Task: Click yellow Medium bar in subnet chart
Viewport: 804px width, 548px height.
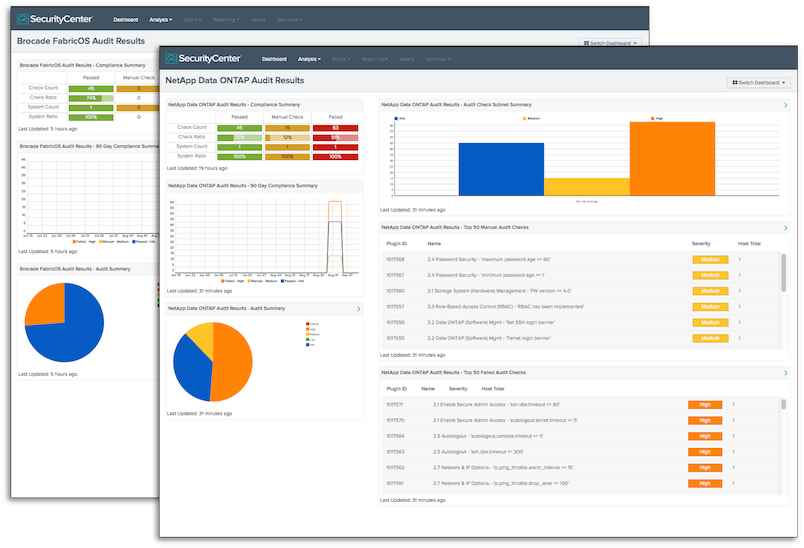Action: pyautogui.click(x=587, y=187)
